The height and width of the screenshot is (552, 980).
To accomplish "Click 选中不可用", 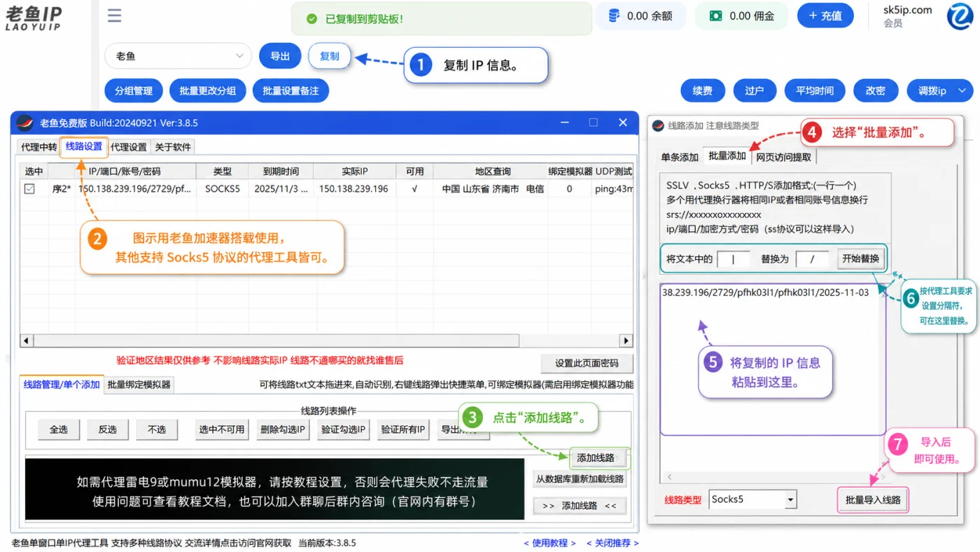I will 222,429.
